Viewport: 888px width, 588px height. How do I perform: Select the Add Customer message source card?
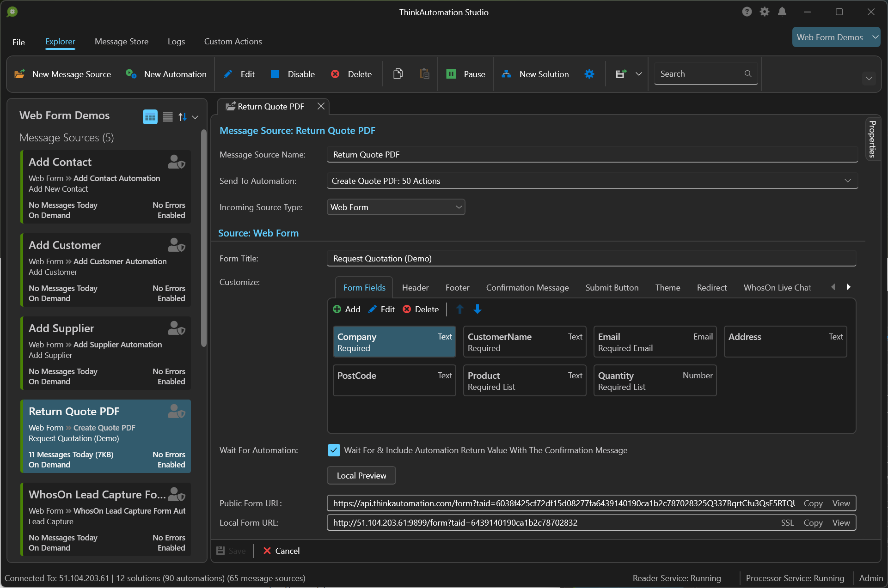[106, 270]
